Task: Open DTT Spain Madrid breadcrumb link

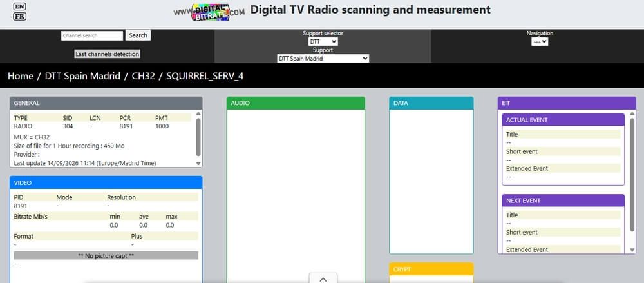Action: [x=82, y=76]
